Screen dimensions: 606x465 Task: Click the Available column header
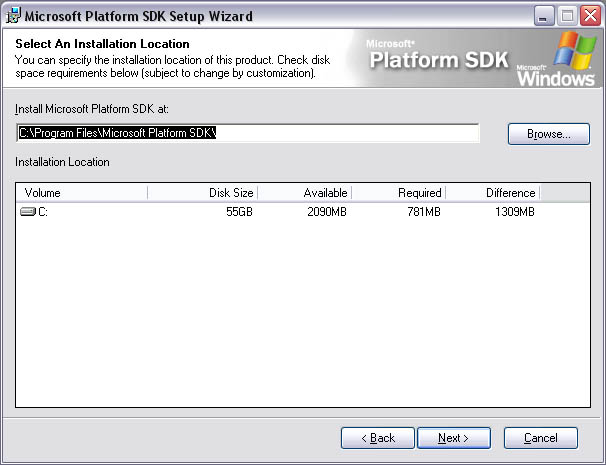(305, 192)
